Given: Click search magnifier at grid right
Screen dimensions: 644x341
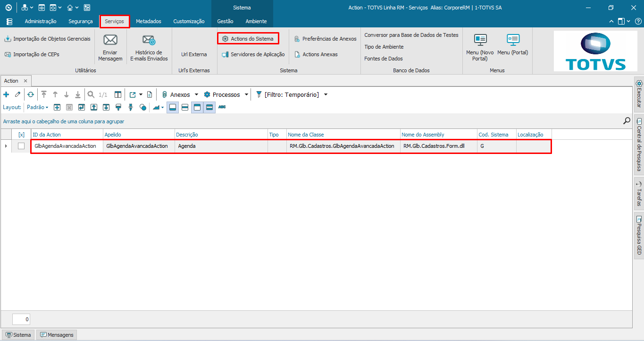Looking at the screenshot, I should (627, 121).
